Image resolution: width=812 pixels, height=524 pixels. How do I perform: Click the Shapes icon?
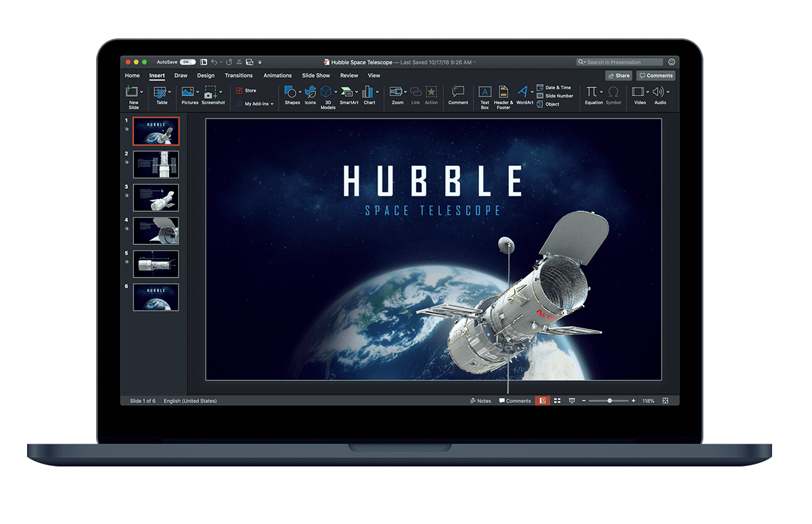[x=290, y=91]
